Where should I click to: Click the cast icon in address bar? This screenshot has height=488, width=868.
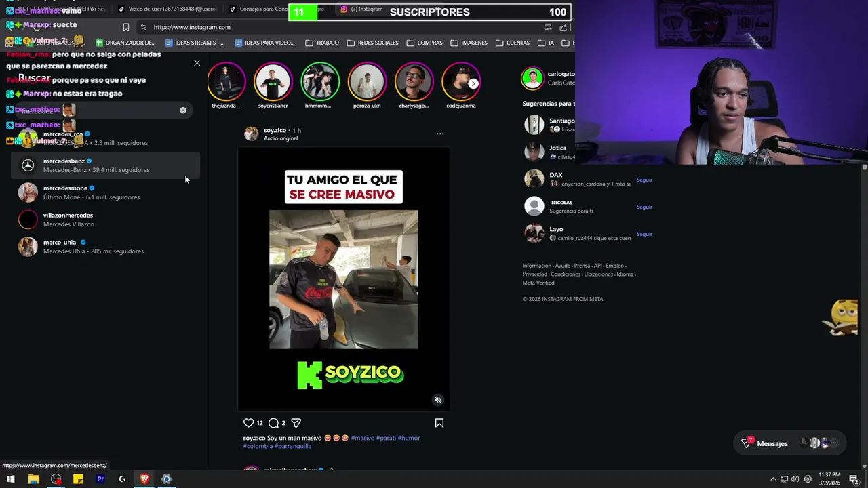548,27
